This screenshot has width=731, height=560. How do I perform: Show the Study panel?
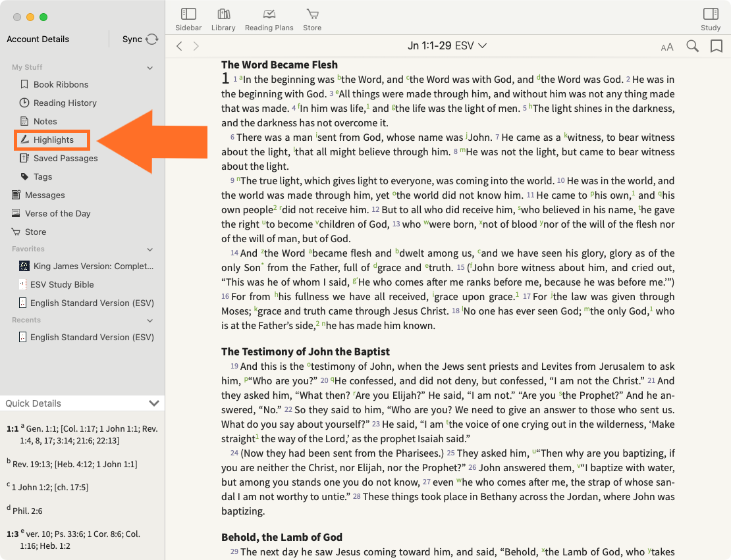point(711,14)
